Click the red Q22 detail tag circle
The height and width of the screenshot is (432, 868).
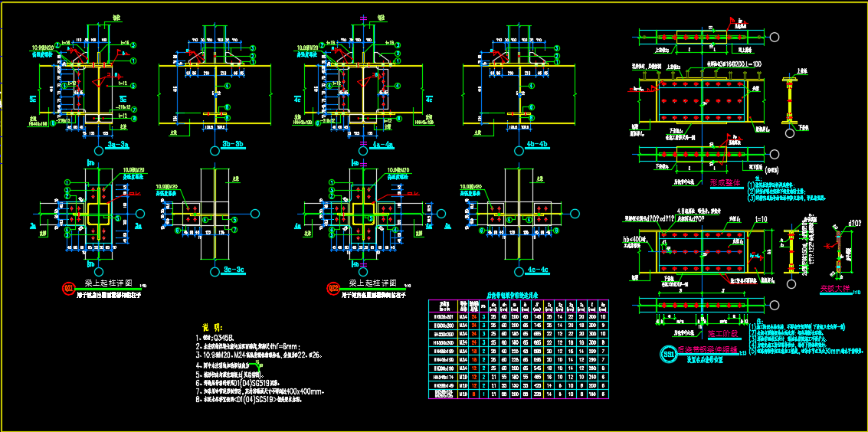334,288
